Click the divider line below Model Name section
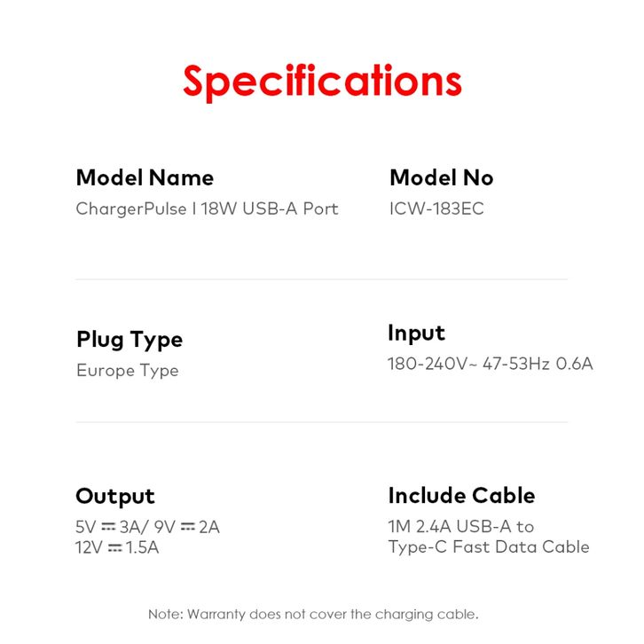644x644 pixels. [x=321, y=279]
